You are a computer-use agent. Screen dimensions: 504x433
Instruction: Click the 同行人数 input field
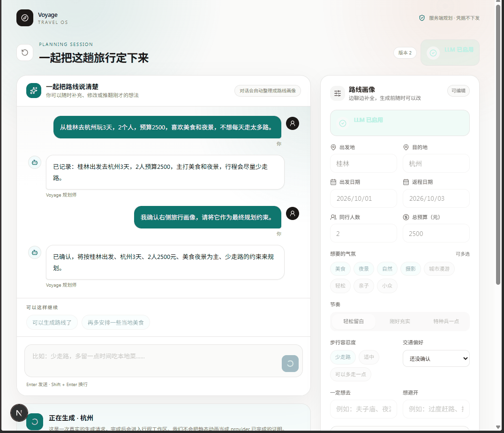point(363,234)
